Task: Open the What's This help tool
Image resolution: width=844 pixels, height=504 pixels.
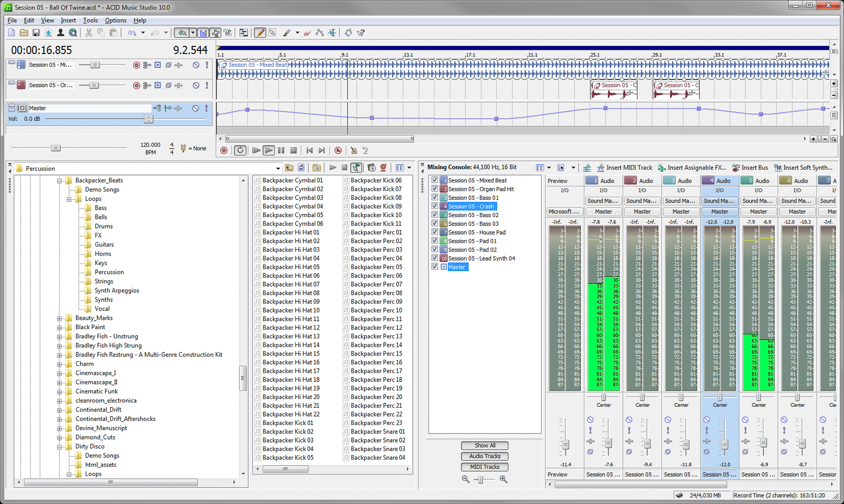Action: pos(361,33)
